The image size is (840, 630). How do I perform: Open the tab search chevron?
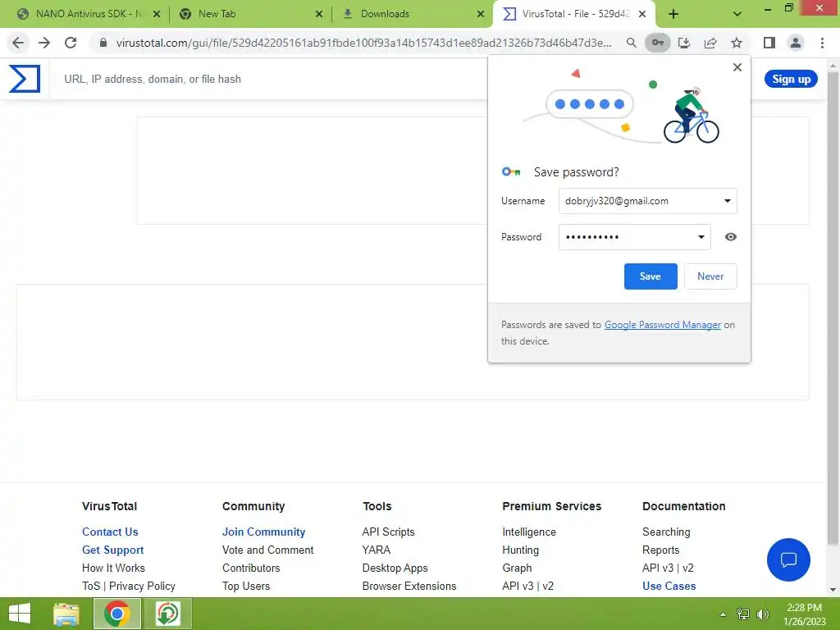737,14
